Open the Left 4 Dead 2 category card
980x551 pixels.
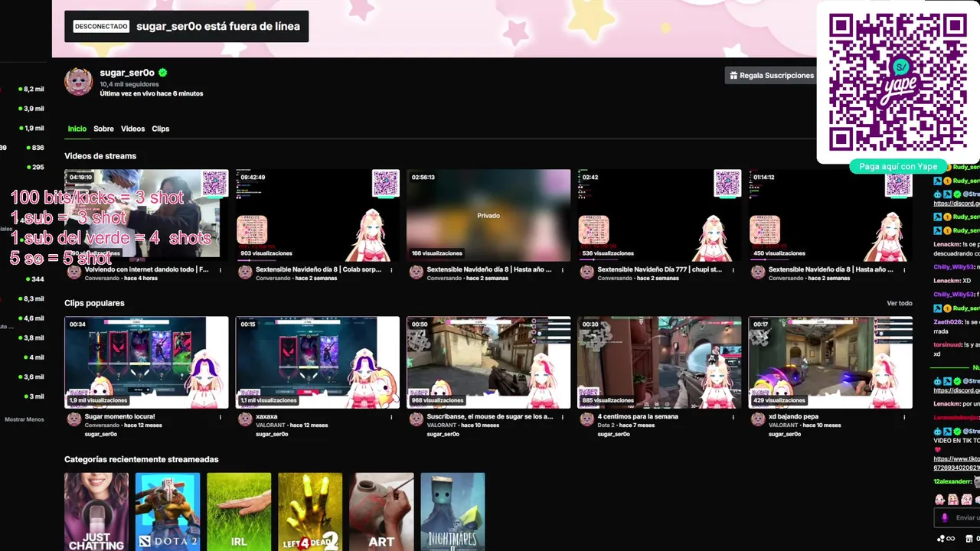pos(310,511)
